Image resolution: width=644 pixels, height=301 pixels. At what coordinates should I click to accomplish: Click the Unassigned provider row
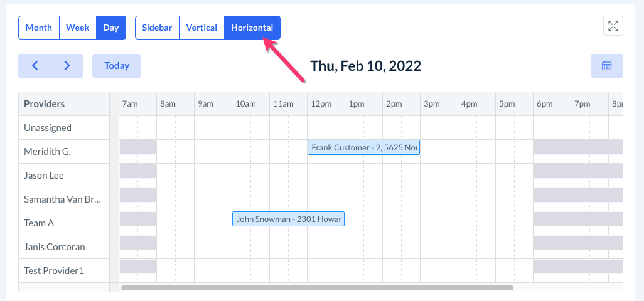pos(48,128)
